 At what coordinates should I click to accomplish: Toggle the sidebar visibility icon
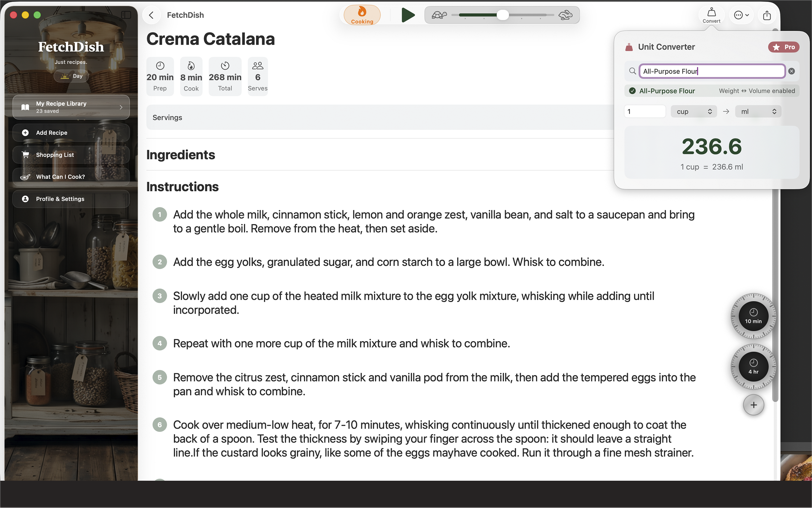(126, 15)
